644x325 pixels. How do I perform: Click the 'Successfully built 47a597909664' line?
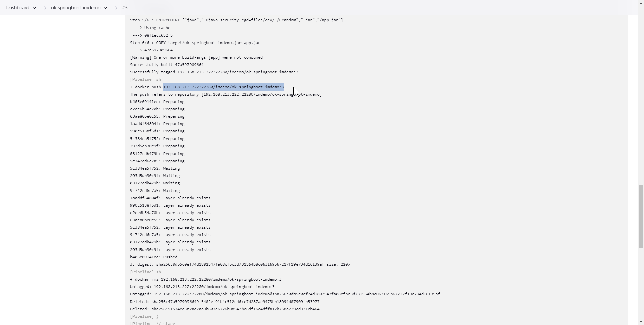[x=167, y=65]
